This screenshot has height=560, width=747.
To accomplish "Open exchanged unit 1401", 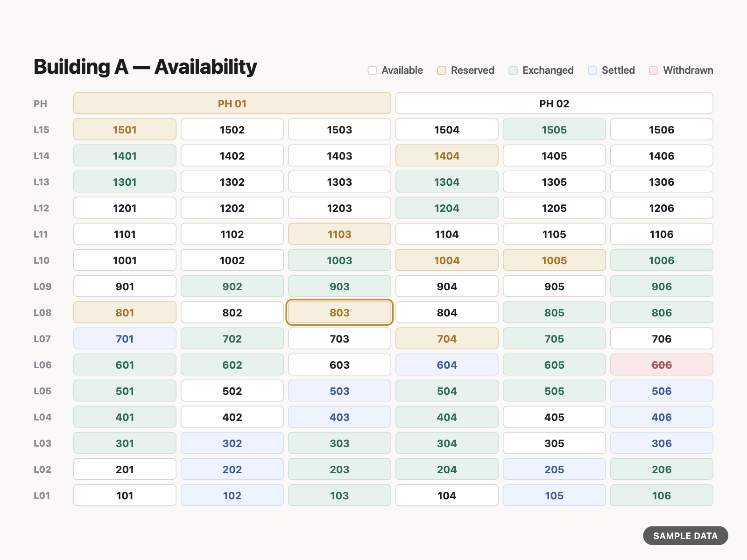I will tap(125, 155).
